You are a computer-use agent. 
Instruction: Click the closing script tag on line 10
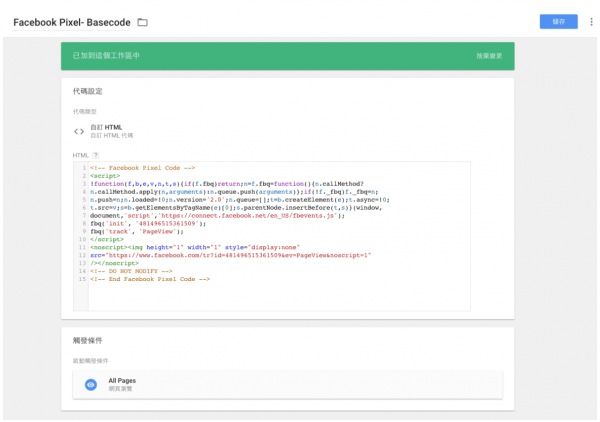(x=107, y=239)
